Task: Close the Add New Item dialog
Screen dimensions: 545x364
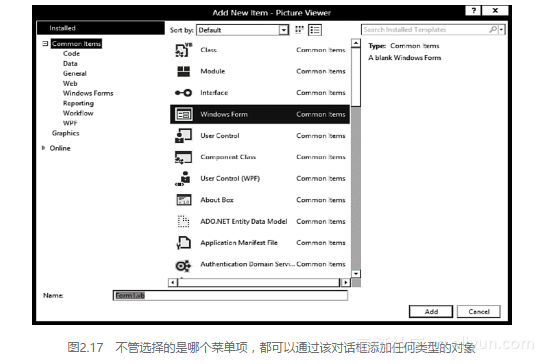Action: pyautogui.click(x=495, y=10)
